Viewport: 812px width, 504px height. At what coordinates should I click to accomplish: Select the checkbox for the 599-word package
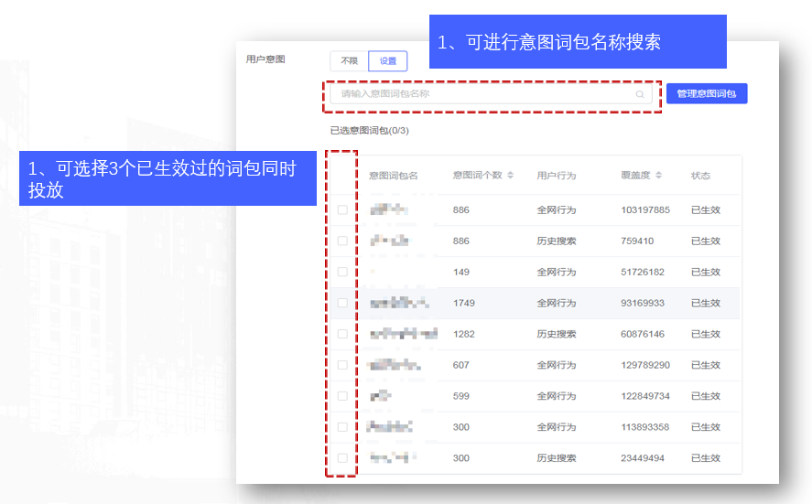click(342, 396)
